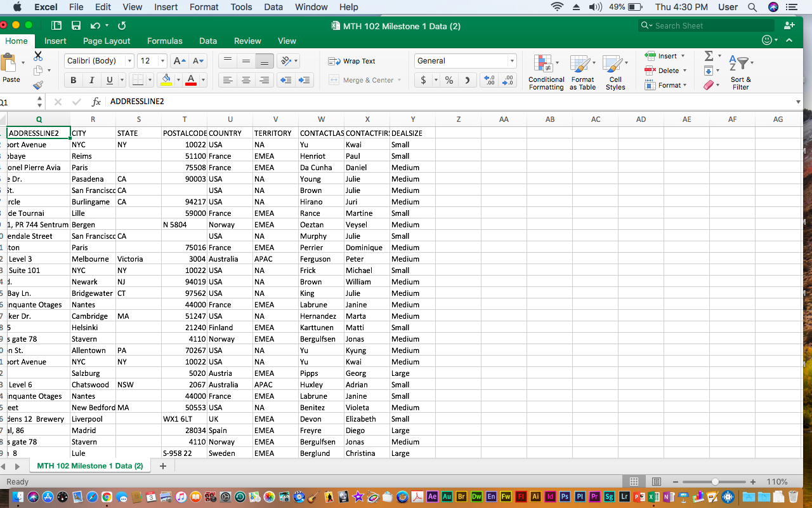Switch to the Formulas tab
This screenshot has width=812, height=508.
pos(165,41)
